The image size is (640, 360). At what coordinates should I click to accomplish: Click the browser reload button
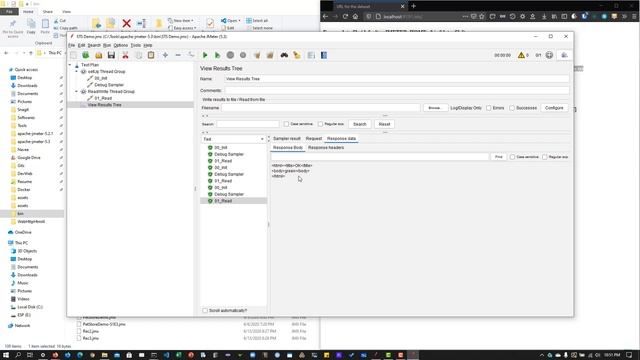click(345, 16)
